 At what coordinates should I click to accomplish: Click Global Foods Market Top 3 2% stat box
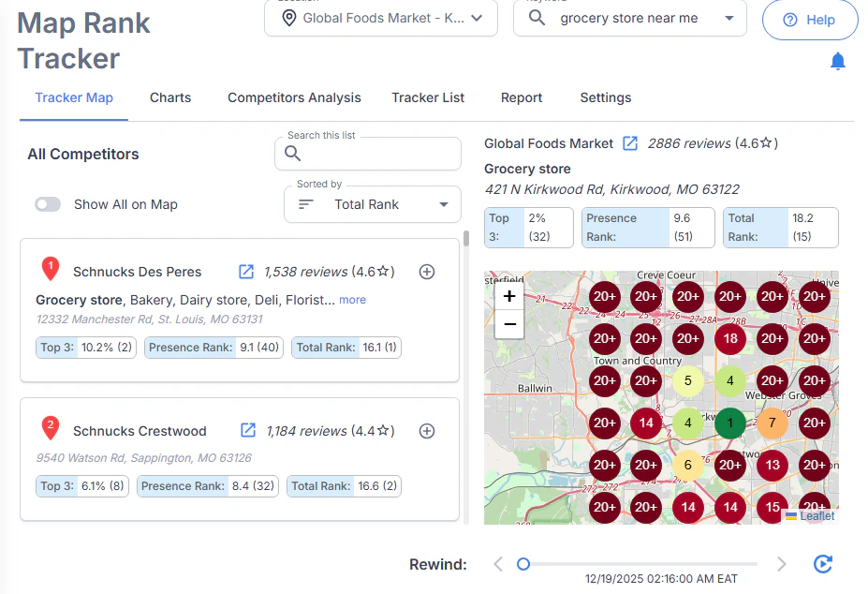529,228
